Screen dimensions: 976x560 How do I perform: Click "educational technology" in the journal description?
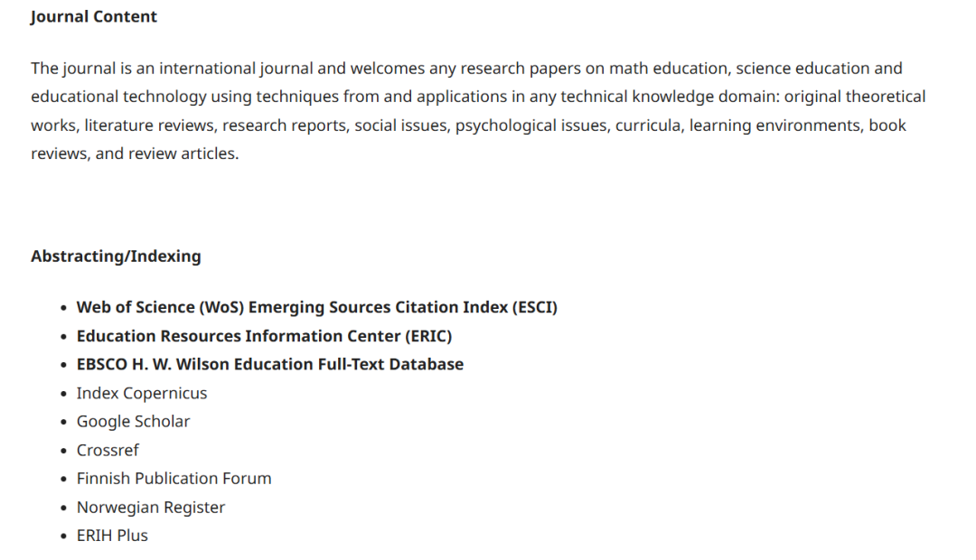pos(108,97)
